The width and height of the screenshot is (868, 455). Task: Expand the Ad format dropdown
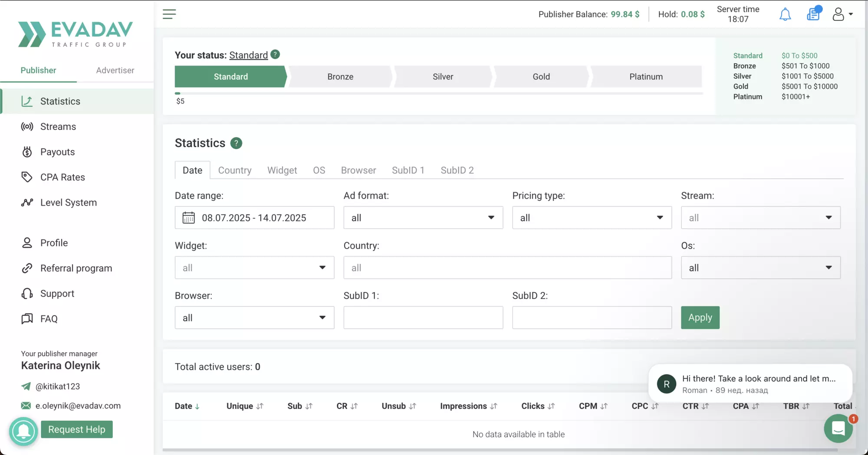click(x=423, y=218)
